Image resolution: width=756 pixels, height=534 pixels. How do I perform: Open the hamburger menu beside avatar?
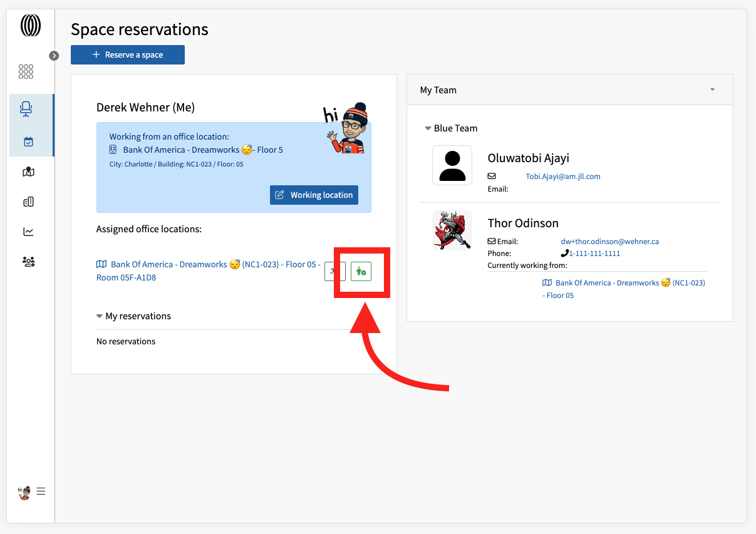(41, 491)
